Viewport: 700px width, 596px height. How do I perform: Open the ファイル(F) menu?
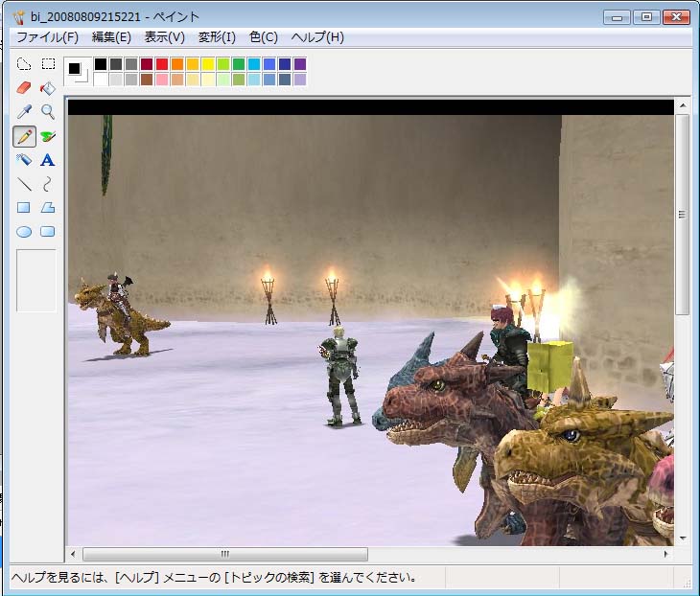[47, 37]
